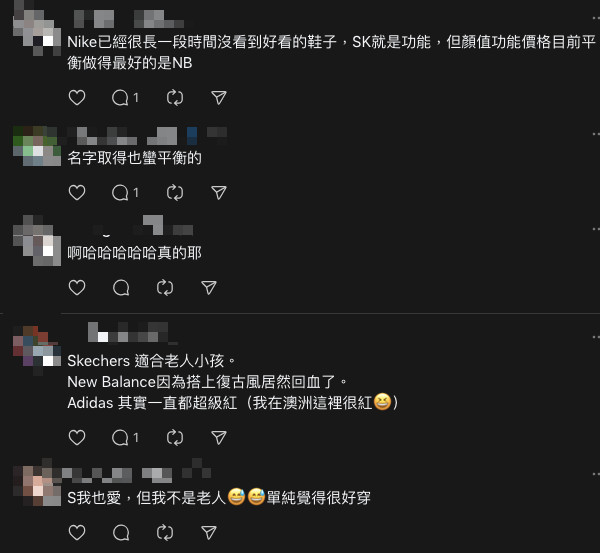The image size is (600, 553).
Task: Open replies on the Skechers comment
Action: pos(125,437)
